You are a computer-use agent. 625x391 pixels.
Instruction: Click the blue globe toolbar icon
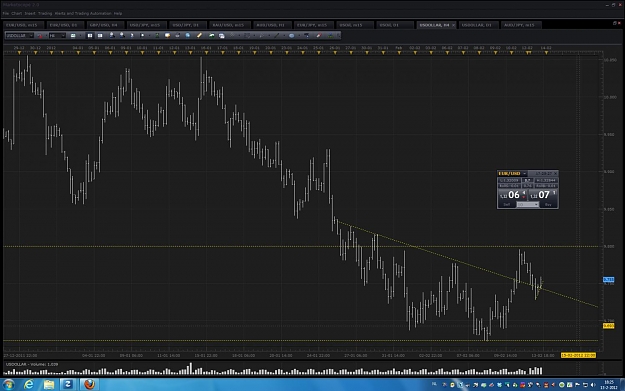click(188, 35)
